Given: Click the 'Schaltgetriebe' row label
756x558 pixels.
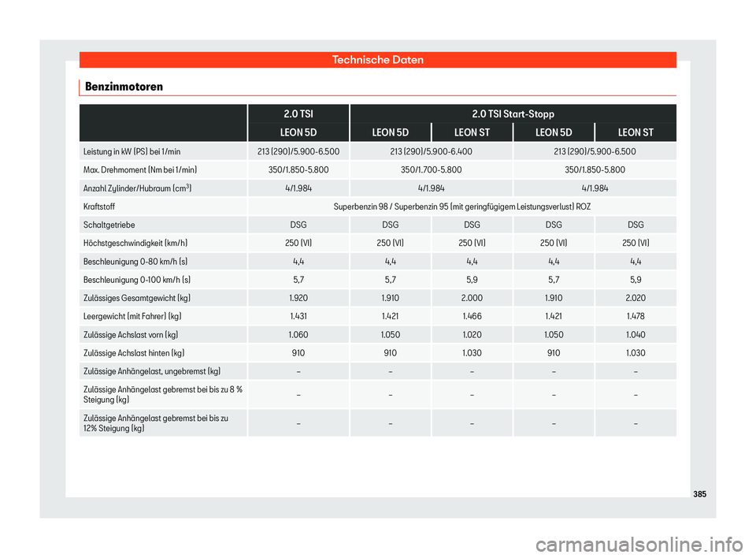Looking at the screenshot, I should [x=109, y=225].
